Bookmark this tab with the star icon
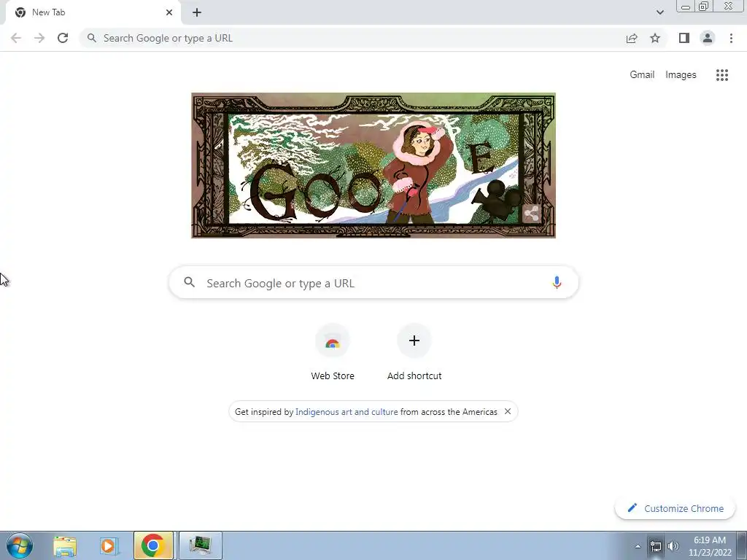 tap(655, 38)
